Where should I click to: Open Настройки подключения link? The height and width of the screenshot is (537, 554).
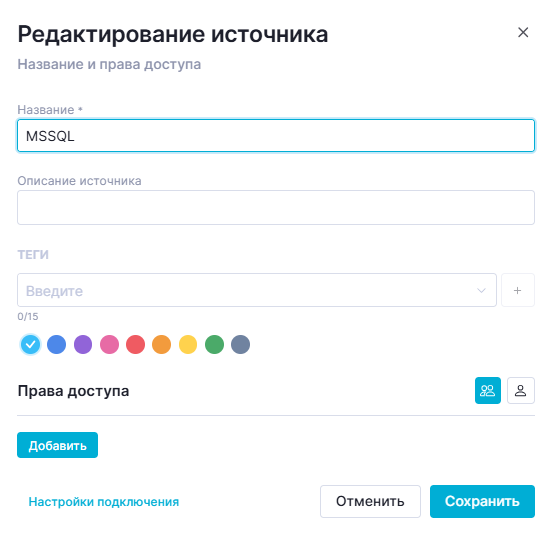tap(104, 502)
